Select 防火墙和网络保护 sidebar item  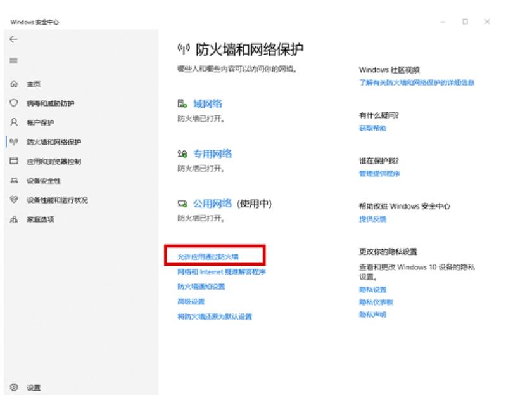point(54,142)
